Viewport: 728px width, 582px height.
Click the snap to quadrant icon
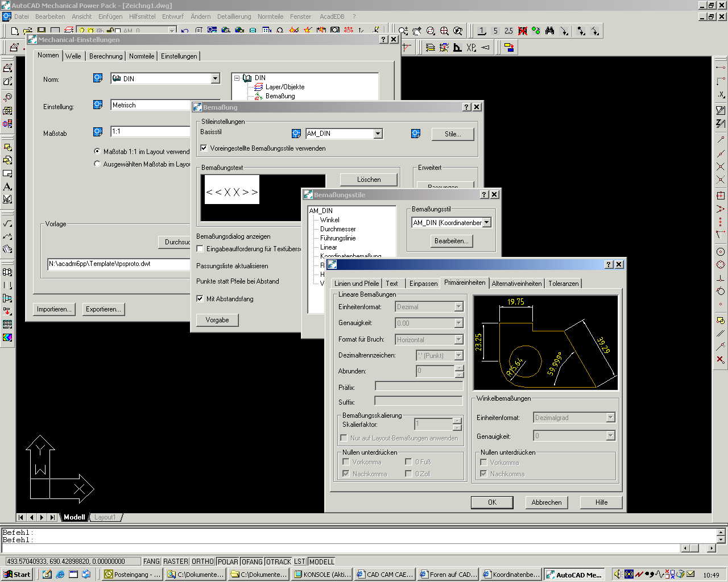click(x=721, y=265)
